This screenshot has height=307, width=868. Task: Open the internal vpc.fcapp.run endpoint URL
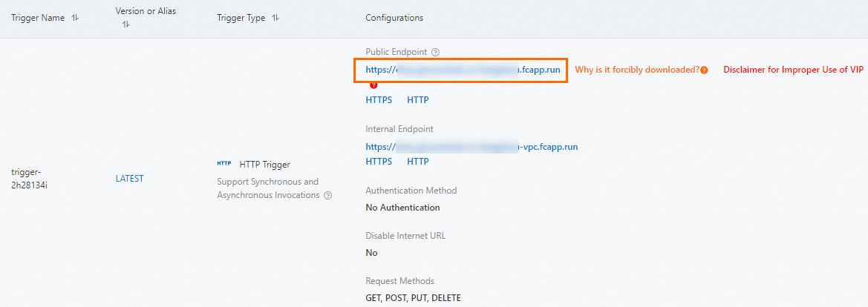[471, 147]
